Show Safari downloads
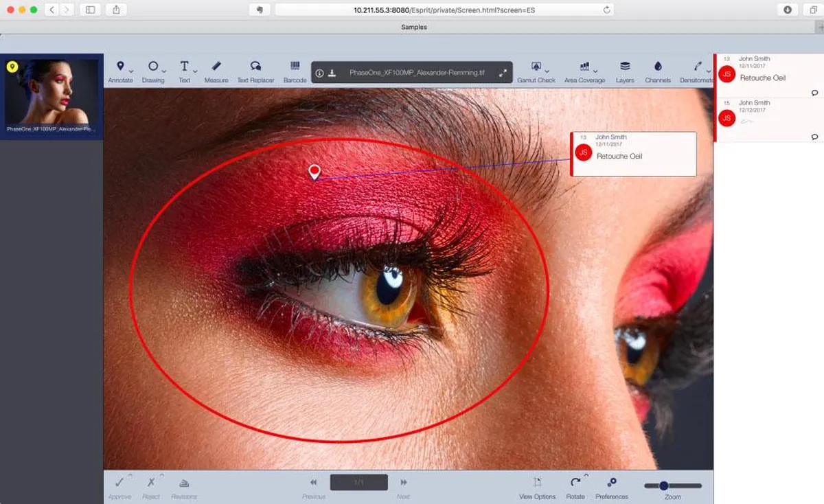This screenshot has height=504, width=824. click(x=788, y=10)
